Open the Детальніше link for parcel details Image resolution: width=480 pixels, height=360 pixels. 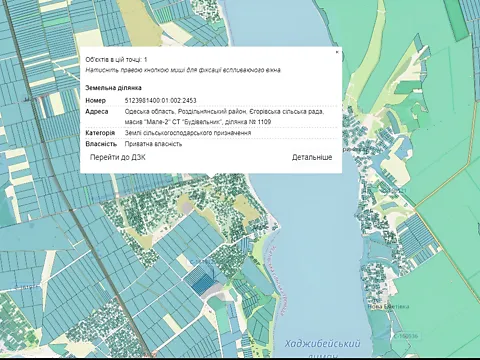click(x=312, y=157)
